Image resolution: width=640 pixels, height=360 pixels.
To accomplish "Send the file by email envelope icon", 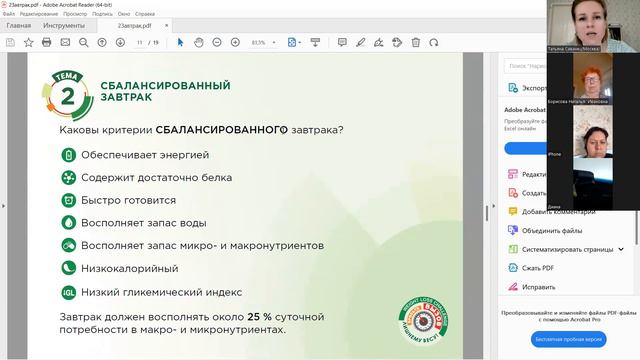I will pyautogui.click(x=65, y=42).
